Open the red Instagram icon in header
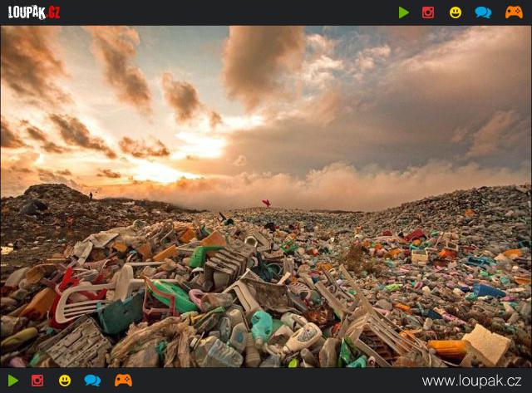The height and width of the screenshot is (393, 532). tap(428, 12)
